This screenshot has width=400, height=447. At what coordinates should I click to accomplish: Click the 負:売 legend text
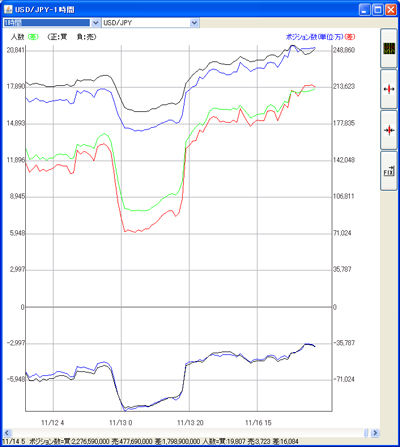[x=86, y=37]
